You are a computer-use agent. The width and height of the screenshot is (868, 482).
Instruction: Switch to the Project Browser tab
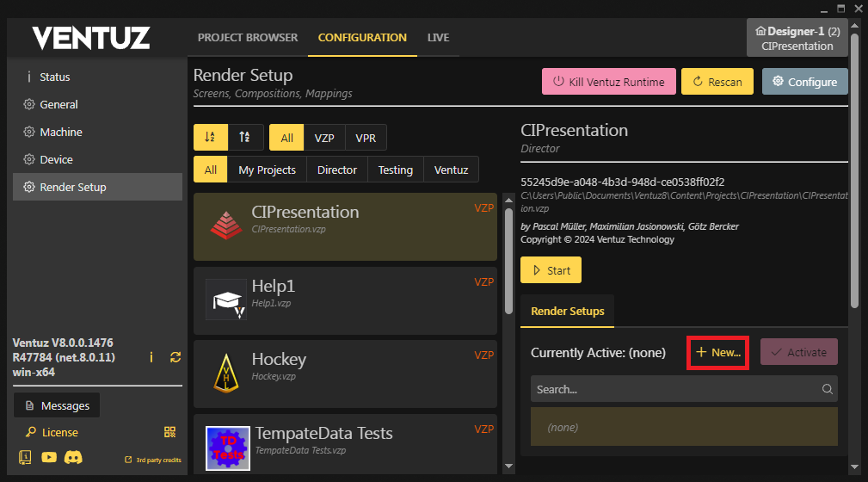248,38
